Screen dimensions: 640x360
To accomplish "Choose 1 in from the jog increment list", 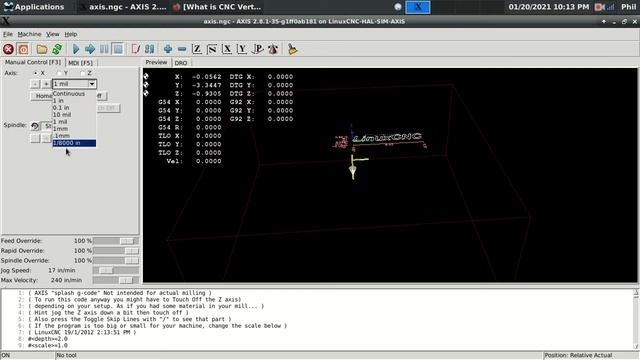I will pyautogui.click(x=74, y=100).
